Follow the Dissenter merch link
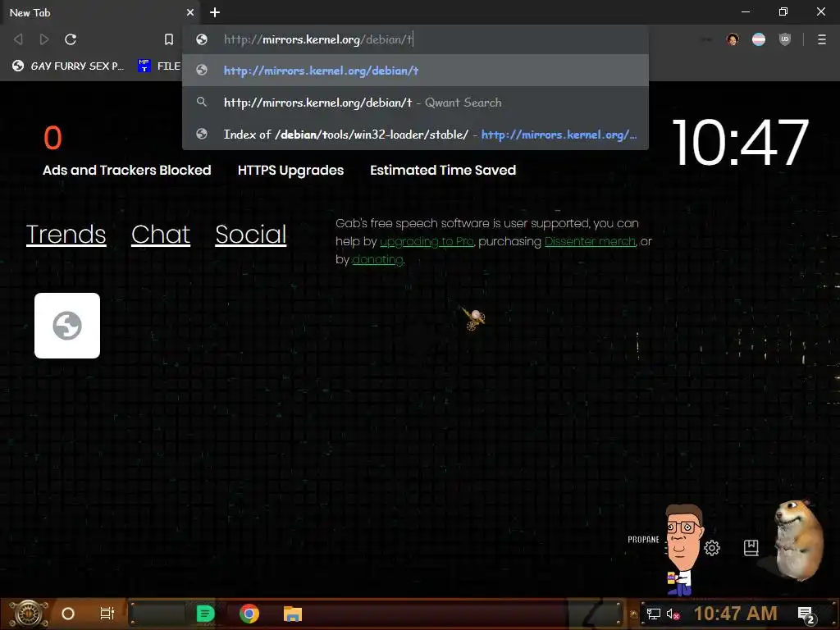 click(x=591, y=242)
